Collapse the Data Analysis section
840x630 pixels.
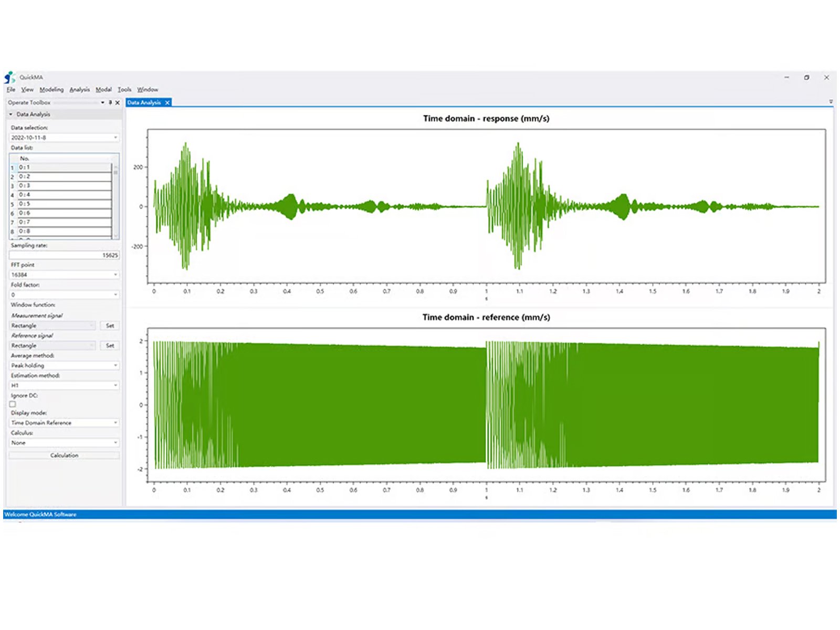pos(10,114)
